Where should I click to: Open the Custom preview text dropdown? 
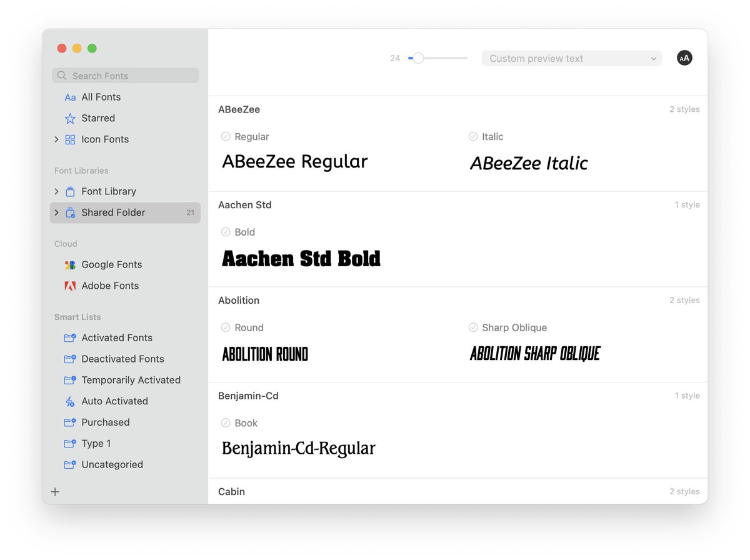tap(572, 58)
